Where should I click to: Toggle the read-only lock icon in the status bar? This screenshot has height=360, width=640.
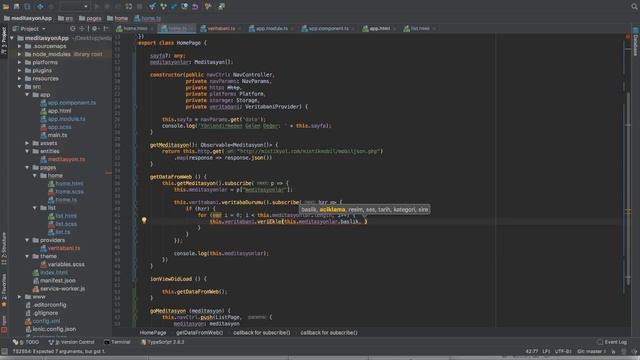(613, 351)
